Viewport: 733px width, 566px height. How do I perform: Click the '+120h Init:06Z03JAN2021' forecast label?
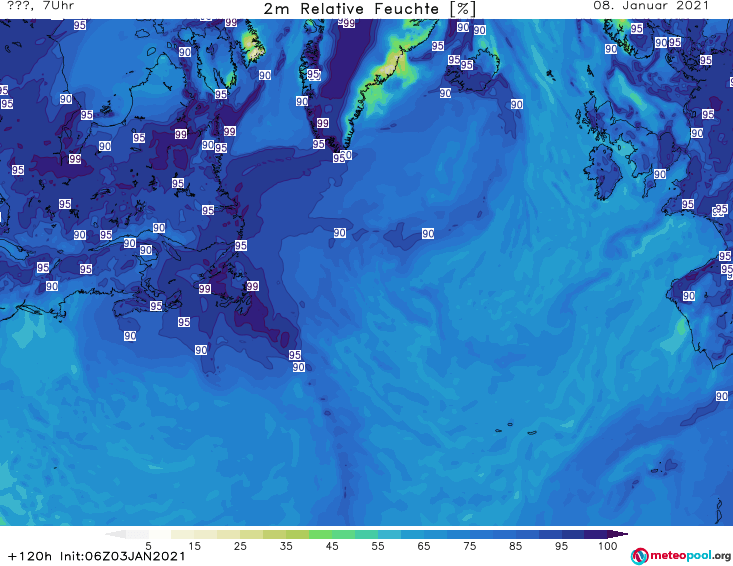97,556
